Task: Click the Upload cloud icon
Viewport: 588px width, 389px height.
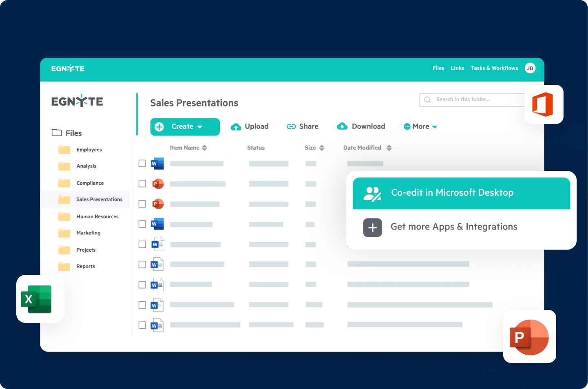Action: pyautogui.click(x=237, y=126)
